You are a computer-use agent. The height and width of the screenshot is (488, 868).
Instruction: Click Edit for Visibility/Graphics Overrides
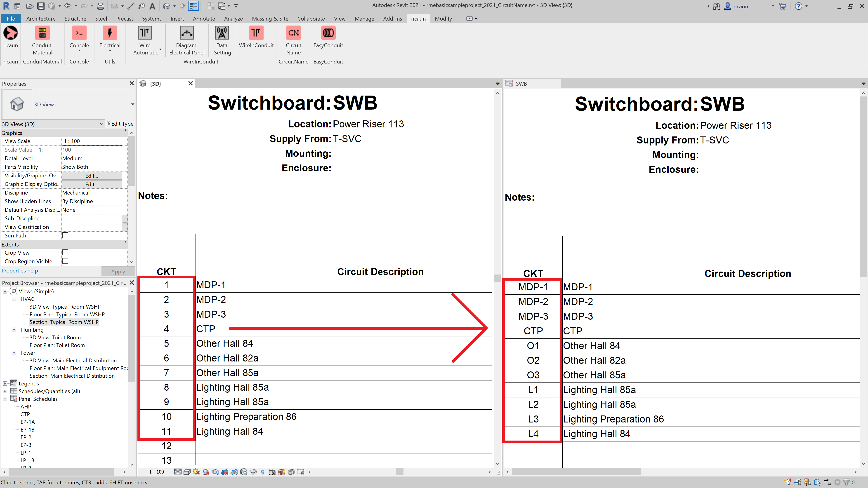point(91,176)
